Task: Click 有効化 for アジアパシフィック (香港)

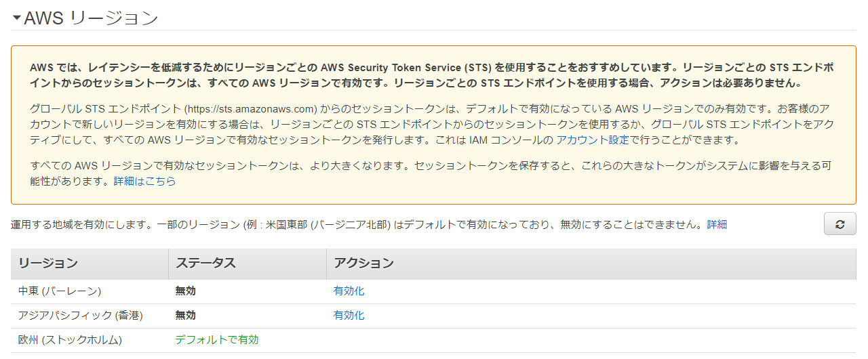Action: coord(349,316)
